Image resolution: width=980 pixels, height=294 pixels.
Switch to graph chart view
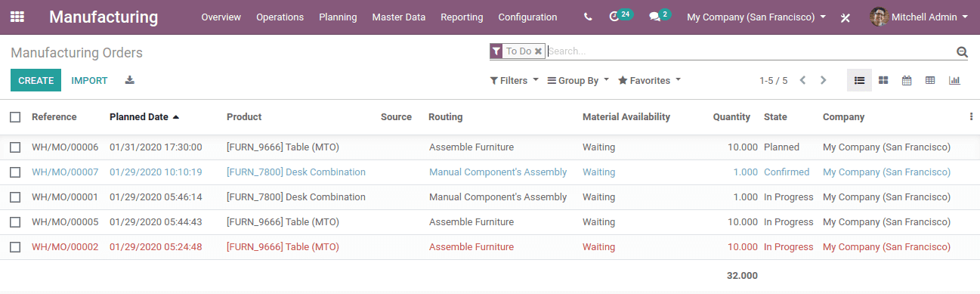(954, 80)
